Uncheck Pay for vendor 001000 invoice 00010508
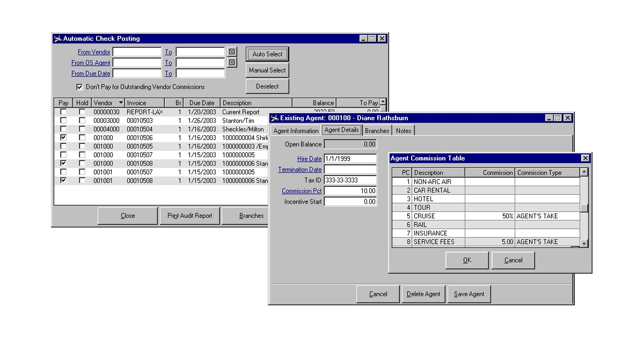The height and width of the screenshot is (338, 644). [63, 164]
